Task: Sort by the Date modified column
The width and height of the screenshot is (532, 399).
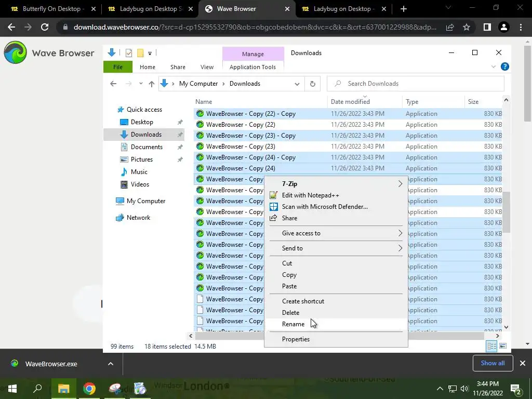Action: click(x=350, y=101)
